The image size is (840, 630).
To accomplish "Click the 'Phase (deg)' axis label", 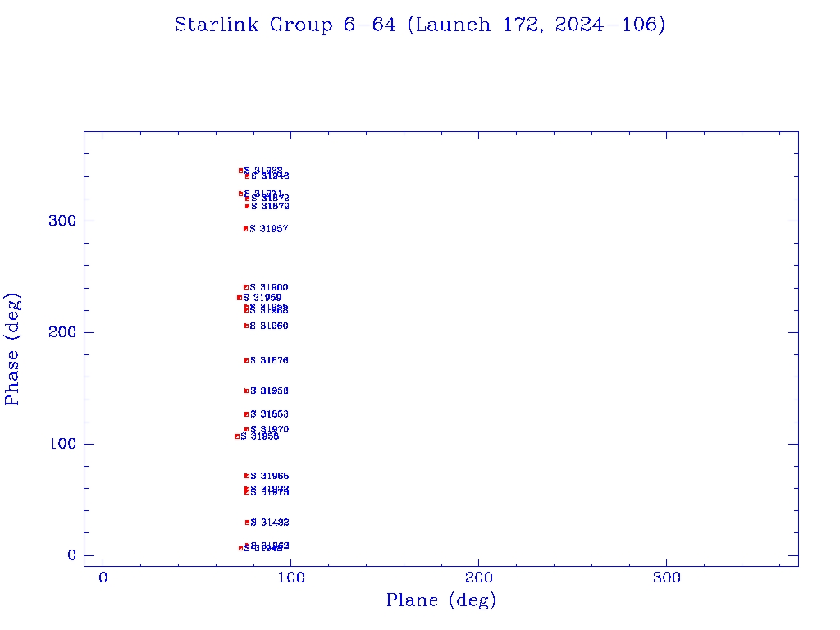I will point(11,349).
